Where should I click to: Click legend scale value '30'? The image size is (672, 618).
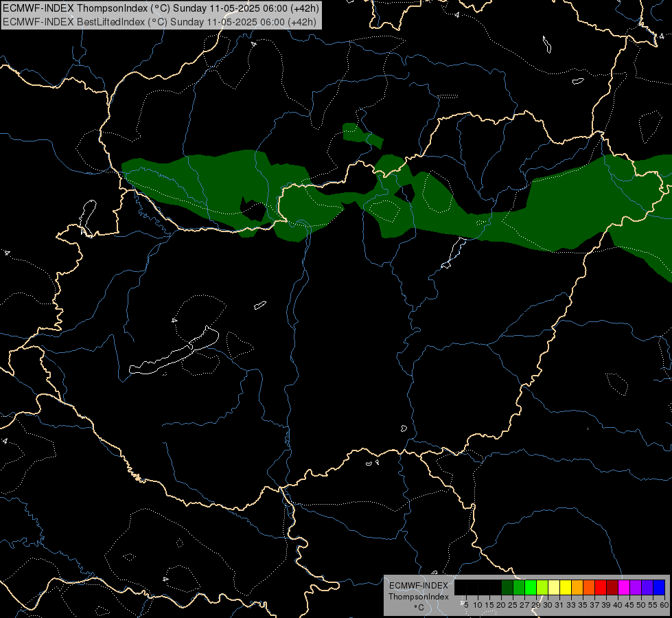pyautogui.click(x=548, y=605)
